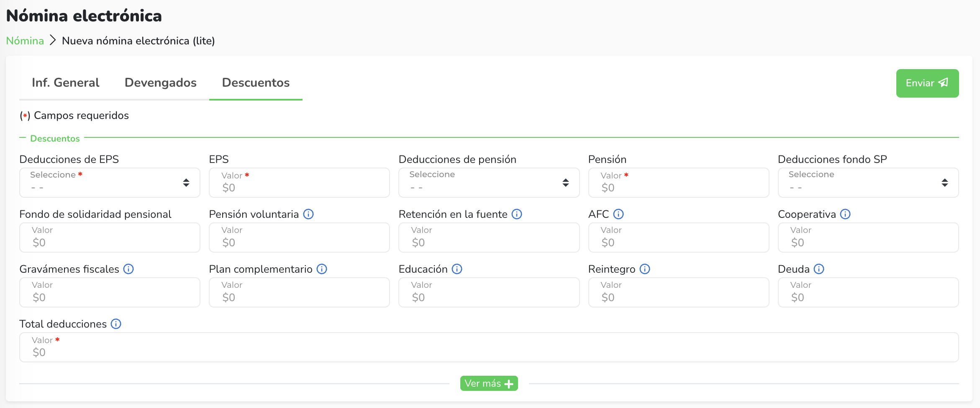This screenshot has width=980, height=408.
Task: Click info icon next to Pensión voluntaria
Action: [x=308, y=214]
